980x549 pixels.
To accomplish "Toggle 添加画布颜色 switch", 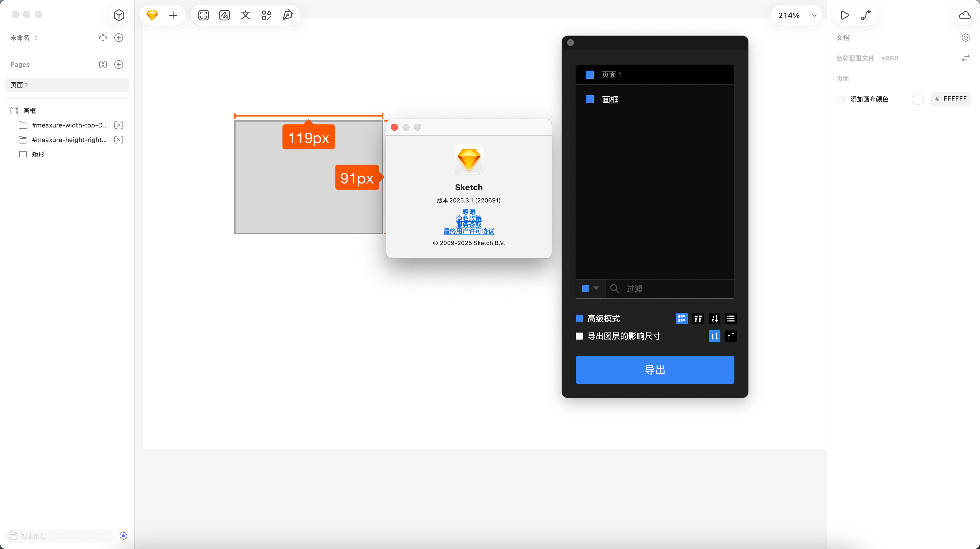I will coord(841,99).
